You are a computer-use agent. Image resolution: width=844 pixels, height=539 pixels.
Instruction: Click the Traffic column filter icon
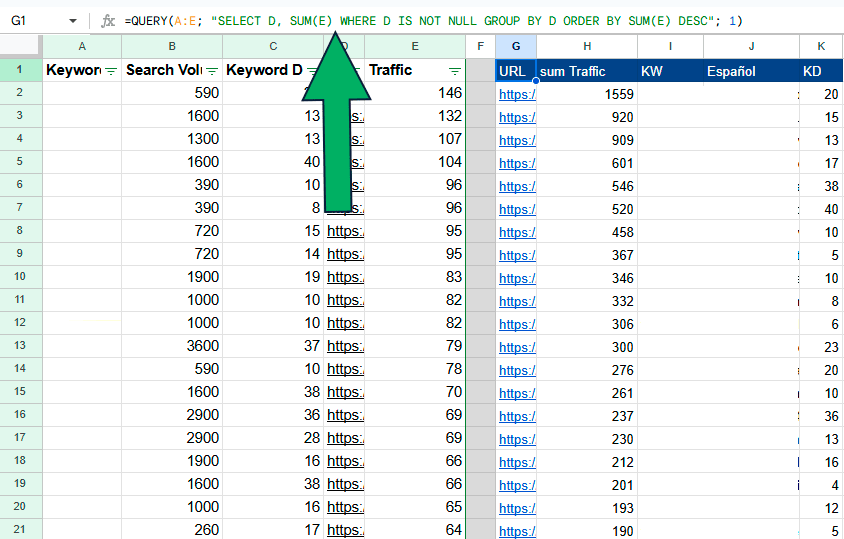coord(455,71)
